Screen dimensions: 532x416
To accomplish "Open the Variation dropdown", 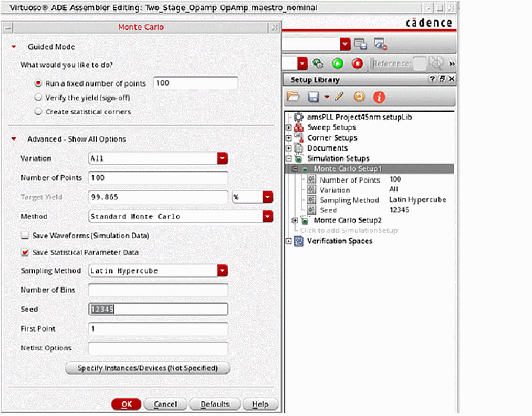I will (x=222, y=158).
